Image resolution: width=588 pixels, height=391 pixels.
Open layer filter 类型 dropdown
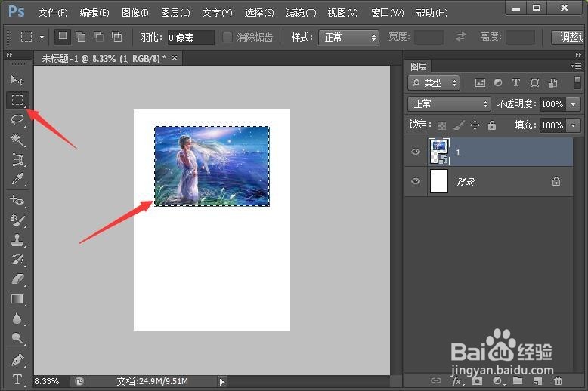coord(433,83)
